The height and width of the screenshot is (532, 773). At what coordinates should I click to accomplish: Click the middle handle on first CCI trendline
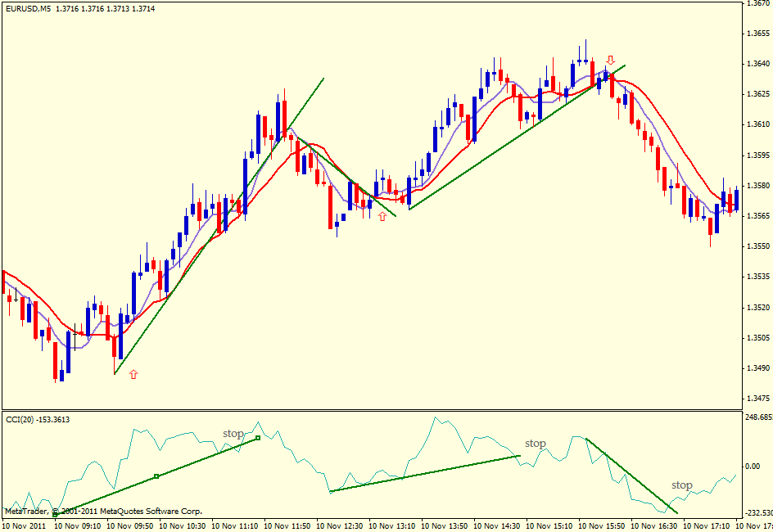156,476
